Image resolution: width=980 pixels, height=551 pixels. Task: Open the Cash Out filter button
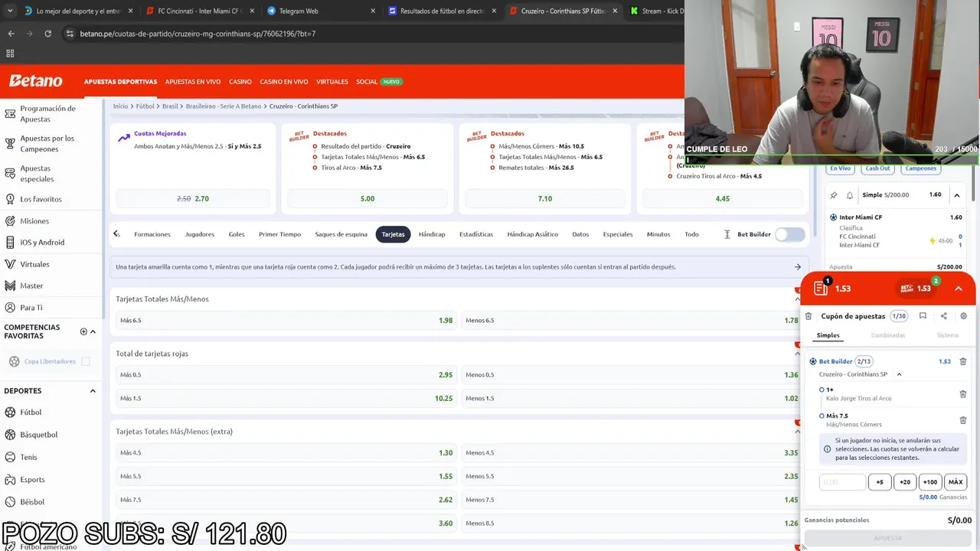[877, 168]
